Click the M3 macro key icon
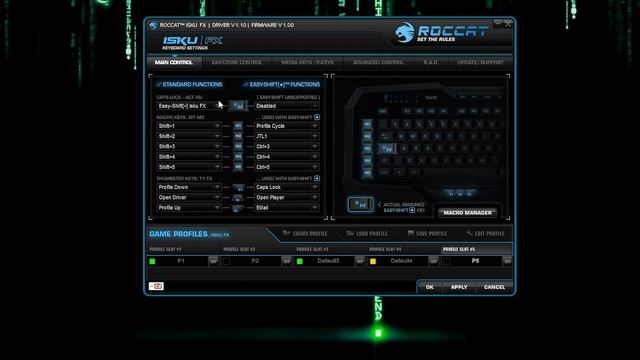 pyautogui.click(x=238, y=147)
